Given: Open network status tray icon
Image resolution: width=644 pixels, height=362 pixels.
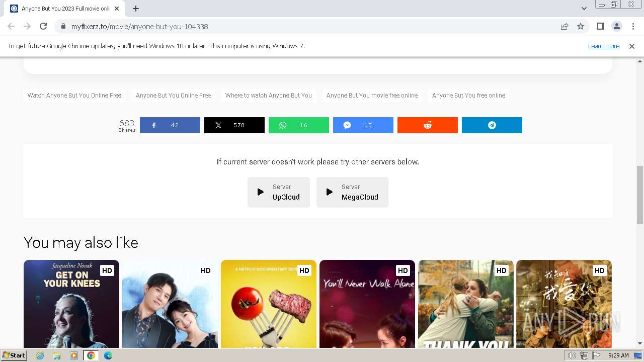Looking at the screenshot, I should 584,355.
